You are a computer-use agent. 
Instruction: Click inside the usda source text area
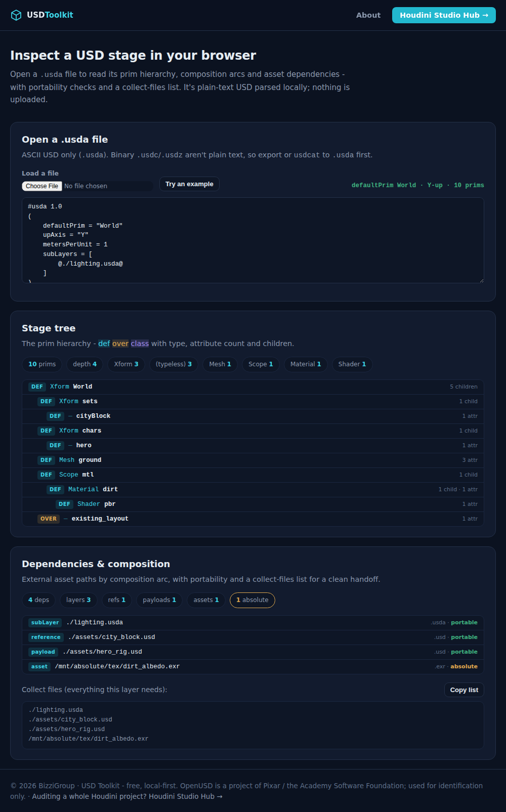(253, 240)
